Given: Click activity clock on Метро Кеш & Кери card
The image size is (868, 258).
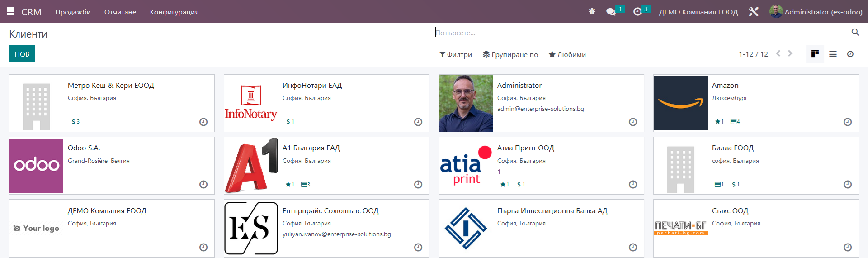Looking at the screenshot, I should [x=203, y=122].
